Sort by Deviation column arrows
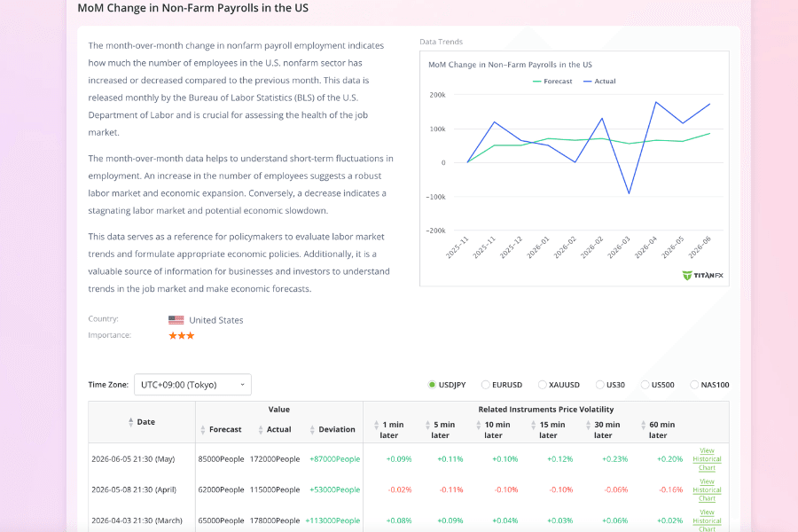This screenshot has width=798, height=532. coord(312,430)
